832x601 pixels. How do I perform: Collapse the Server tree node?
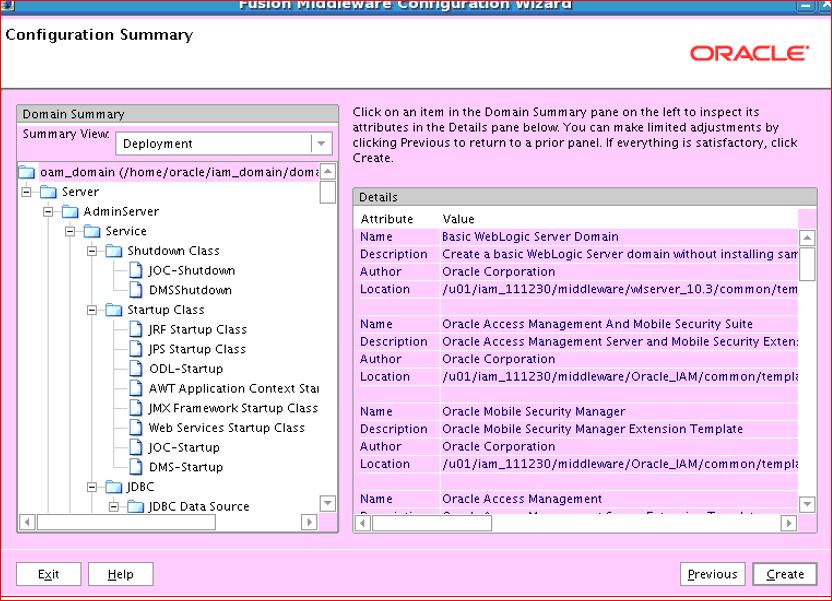[x=26, y=191]
